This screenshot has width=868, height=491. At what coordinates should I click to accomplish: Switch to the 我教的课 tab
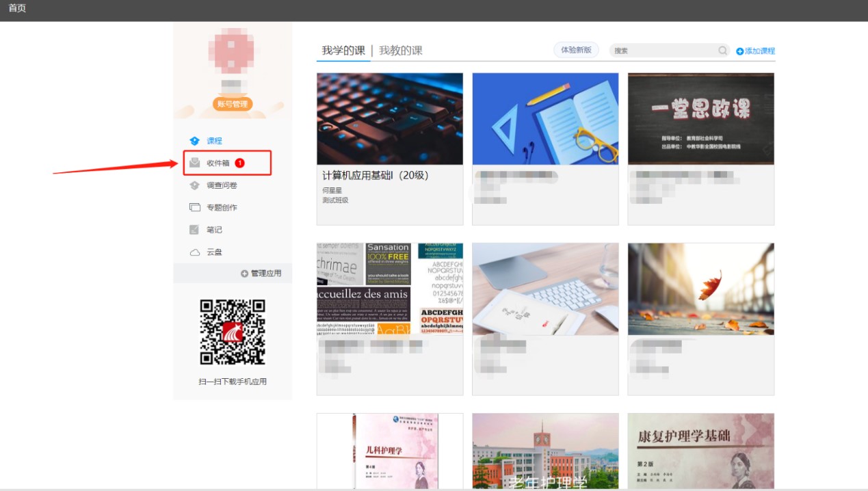click(x=401, y=51)
